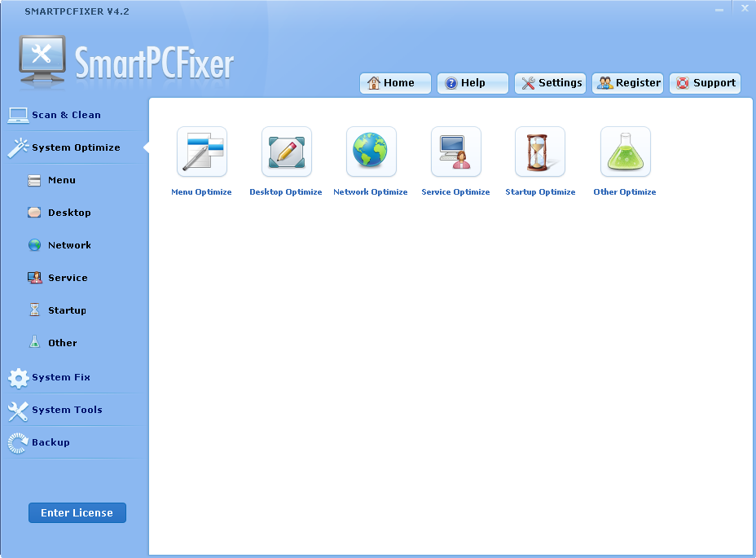This screenshot has height=558, width=756.
Task: Open the Desktop Optimize pencil icon
Action: tap(287, 152)
